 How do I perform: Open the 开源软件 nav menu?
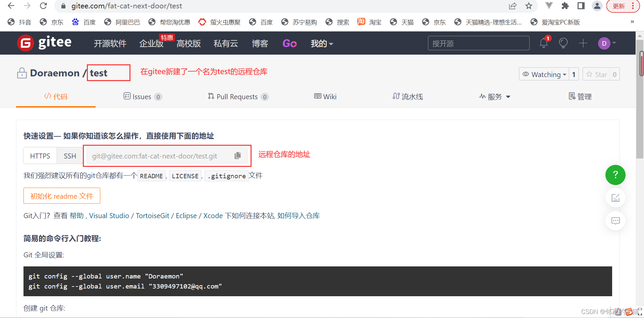point(110,44)
